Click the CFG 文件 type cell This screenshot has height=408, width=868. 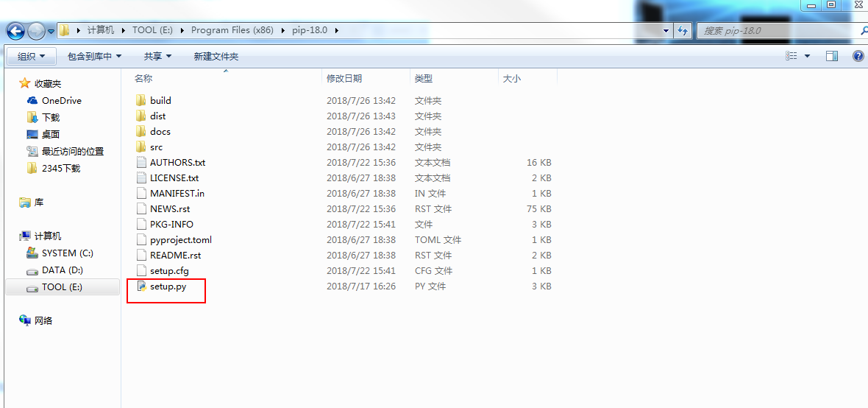(433, 271)
